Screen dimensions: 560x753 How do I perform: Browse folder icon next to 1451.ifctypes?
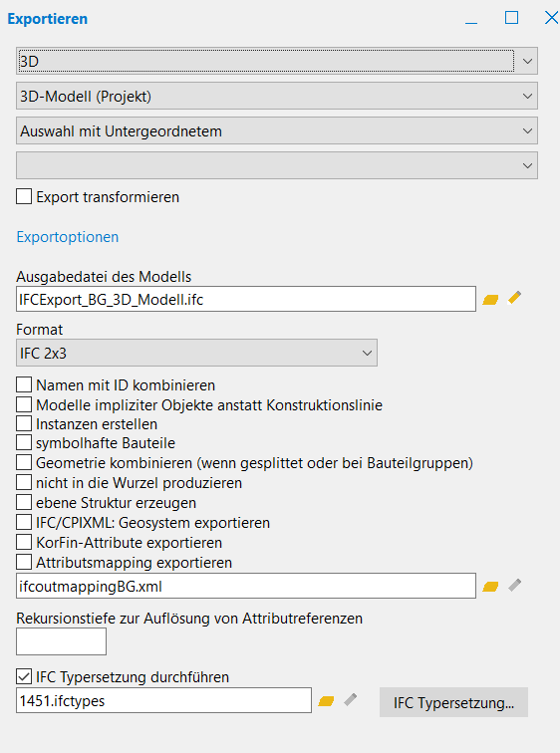(x=326, y=701)
